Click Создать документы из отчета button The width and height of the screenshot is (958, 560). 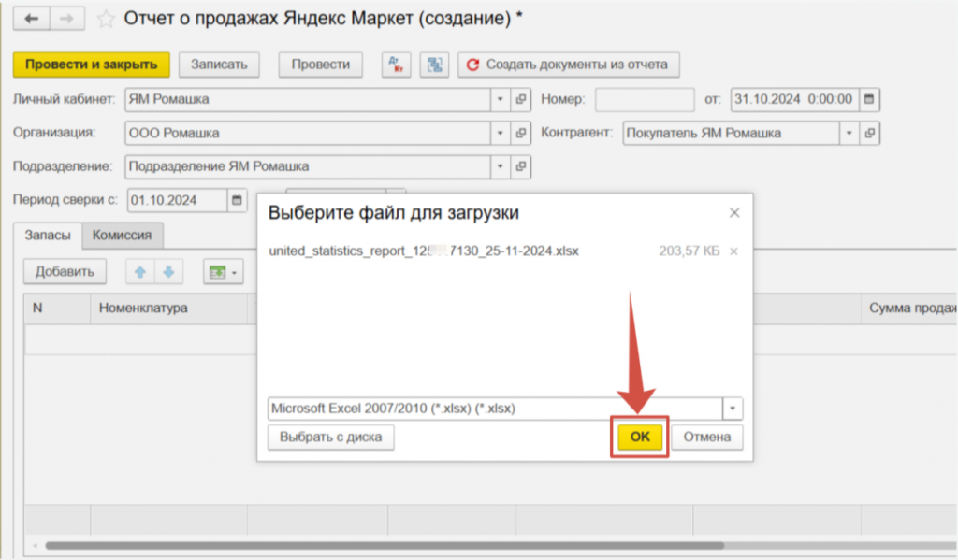pyautogui.click(x=569, y=65)
